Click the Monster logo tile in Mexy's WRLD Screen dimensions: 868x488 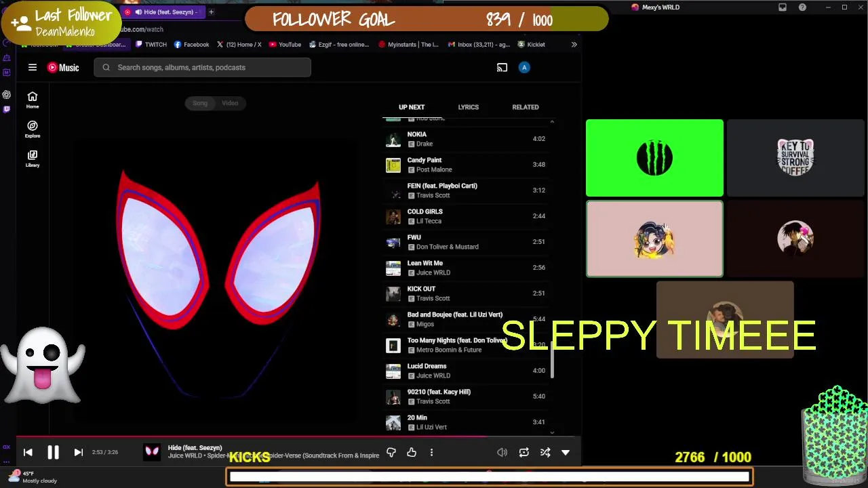(x=654, y=158)
